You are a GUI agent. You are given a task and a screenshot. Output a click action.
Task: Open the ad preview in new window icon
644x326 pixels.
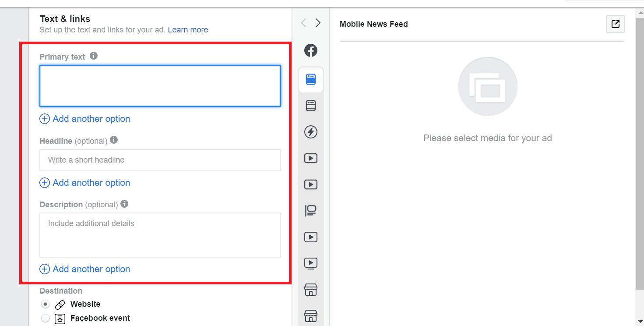click(615, 24)
